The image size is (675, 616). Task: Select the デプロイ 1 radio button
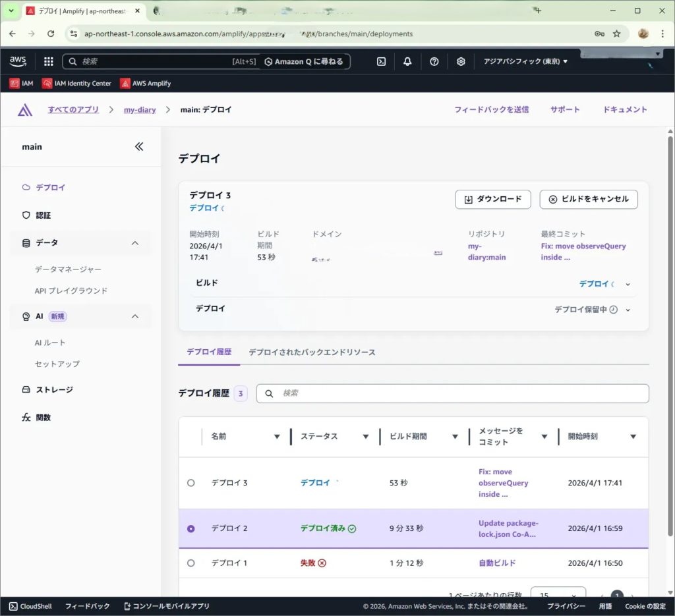tap(191, 563)
